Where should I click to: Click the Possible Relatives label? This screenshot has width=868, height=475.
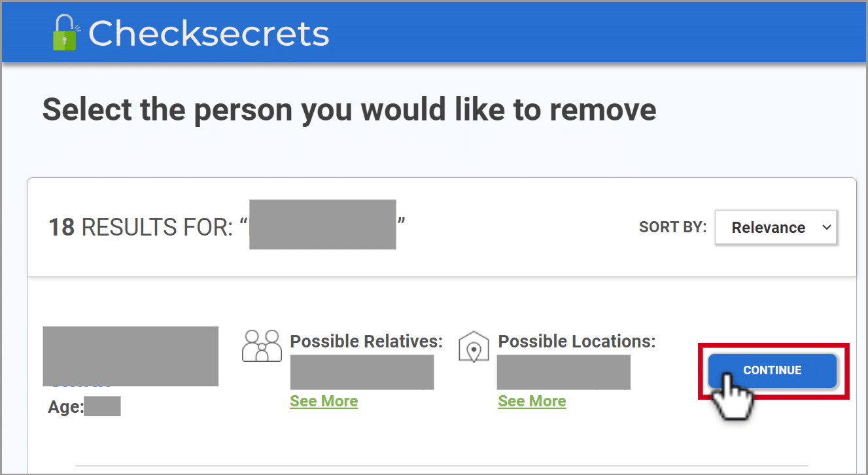pos(366,341)
